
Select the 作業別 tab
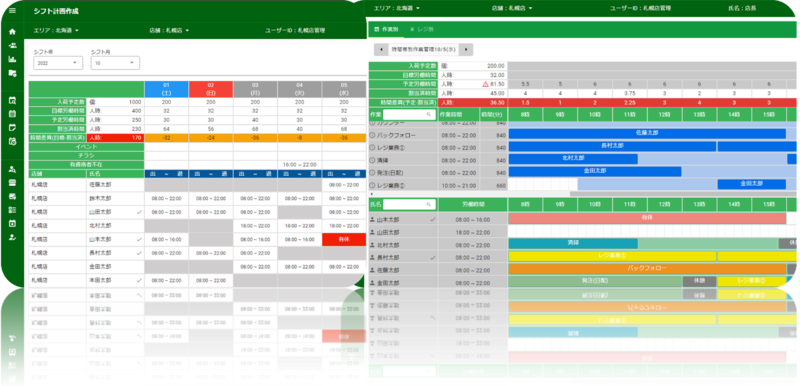coord(386,30)
